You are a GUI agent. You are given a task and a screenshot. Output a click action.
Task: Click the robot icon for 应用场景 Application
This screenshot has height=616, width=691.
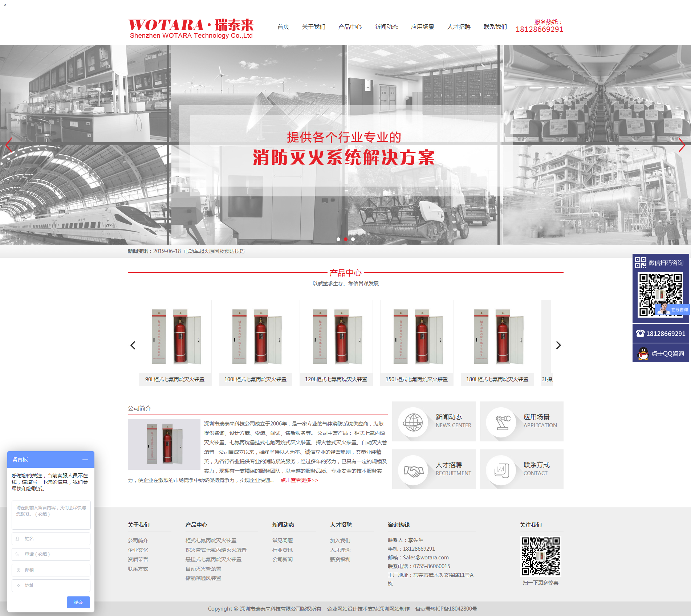[501, 421]
